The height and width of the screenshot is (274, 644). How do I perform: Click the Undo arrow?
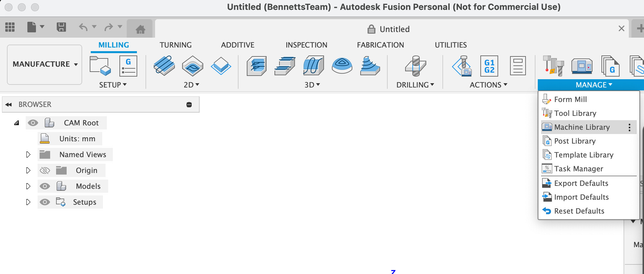tap(83, 27)
